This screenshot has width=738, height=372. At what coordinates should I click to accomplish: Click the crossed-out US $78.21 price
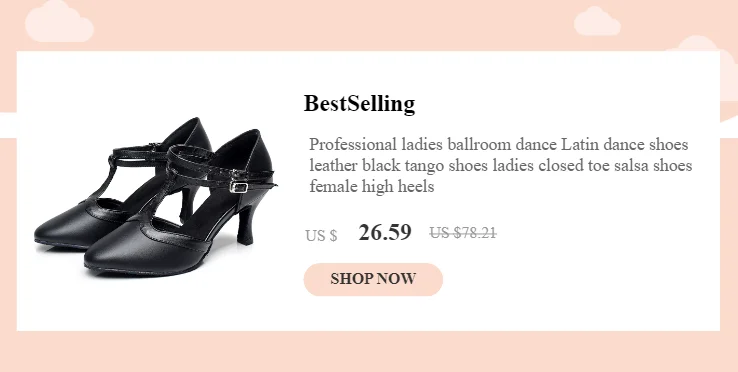463,233
